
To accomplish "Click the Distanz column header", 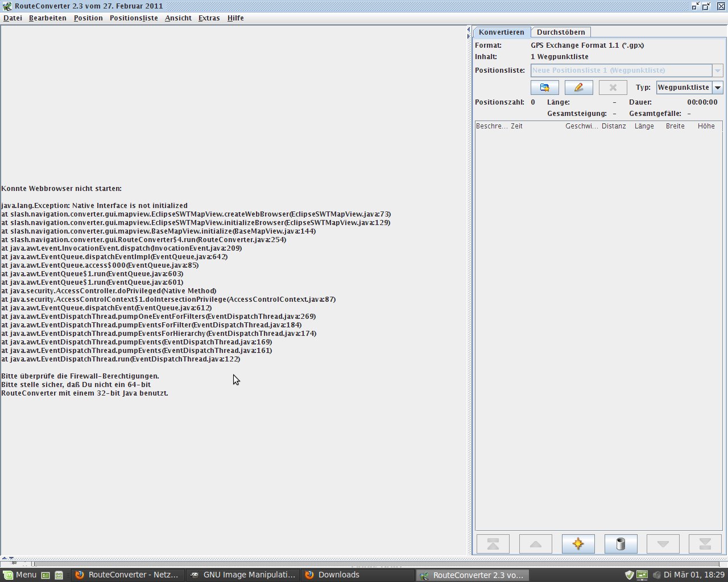I will pyautogui.click(x=613, y=126).
